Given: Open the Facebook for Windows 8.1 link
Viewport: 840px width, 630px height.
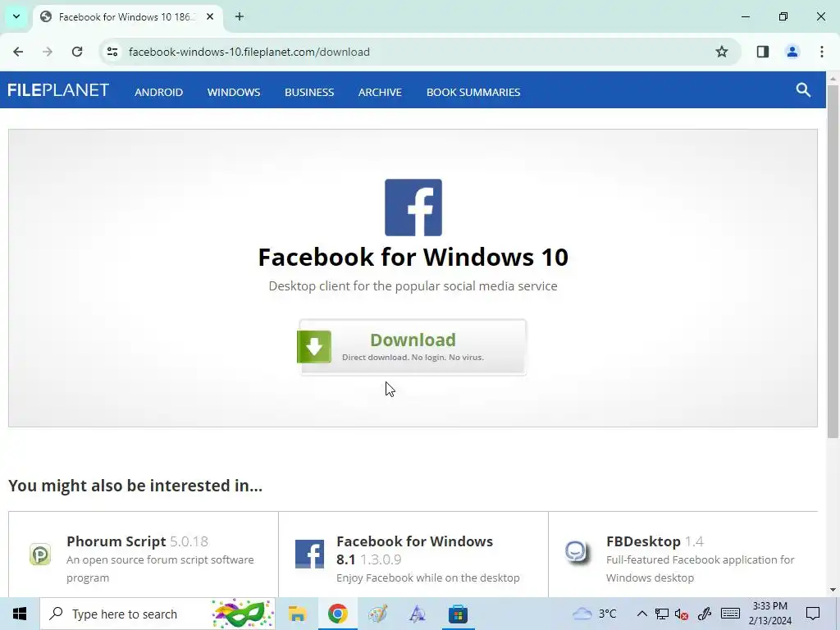Looking at the screenshot, I should pyautogui.click(x=414, y=550).
